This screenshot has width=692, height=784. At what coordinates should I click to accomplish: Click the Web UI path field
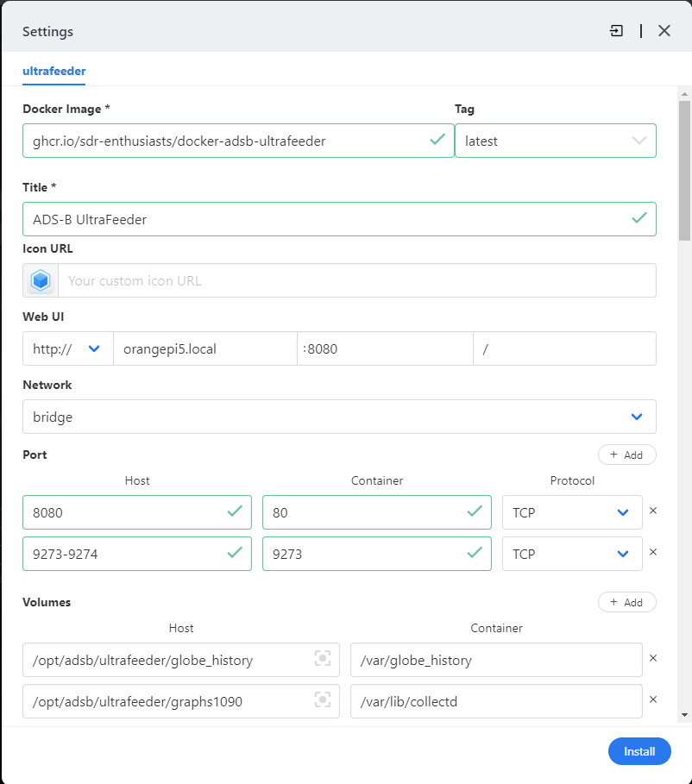(565, 348)
